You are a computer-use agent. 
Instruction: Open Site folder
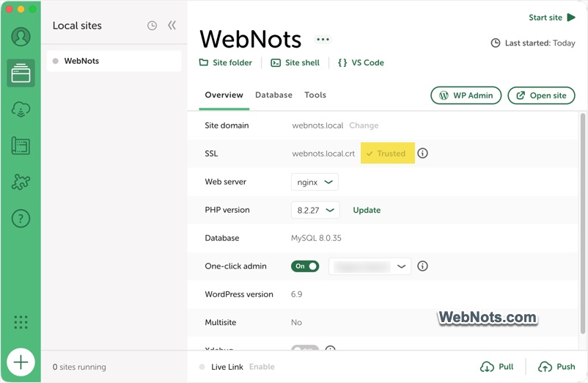225,62
